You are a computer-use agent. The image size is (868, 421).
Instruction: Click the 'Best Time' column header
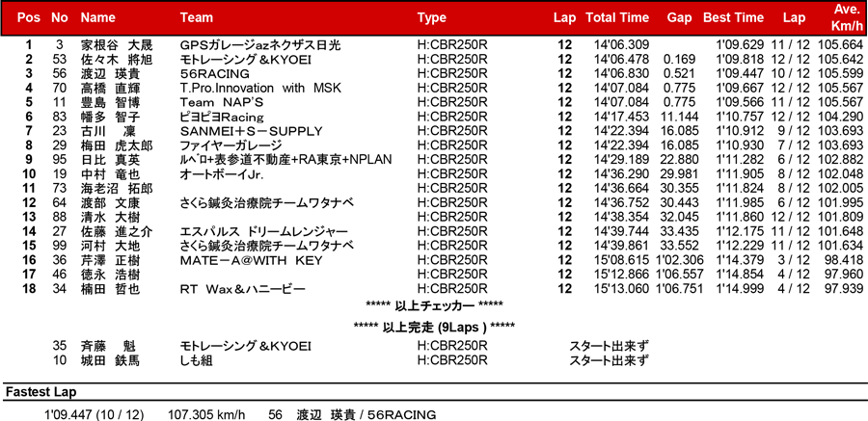(x=734, y=17)
